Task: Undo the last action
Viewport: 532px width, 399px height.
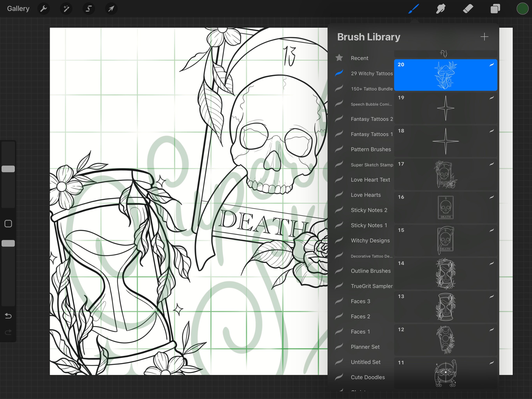Action: (x=8, y=316)
